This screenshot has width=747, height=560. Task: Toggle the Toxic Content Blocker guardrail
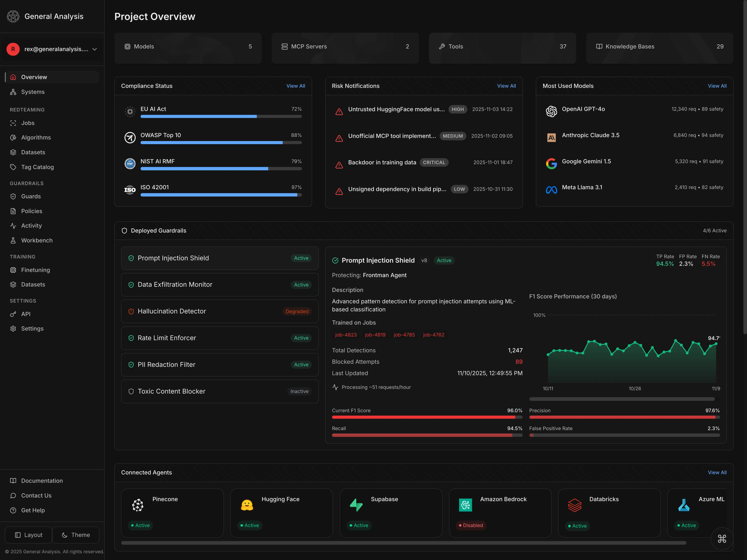[219, 391]
